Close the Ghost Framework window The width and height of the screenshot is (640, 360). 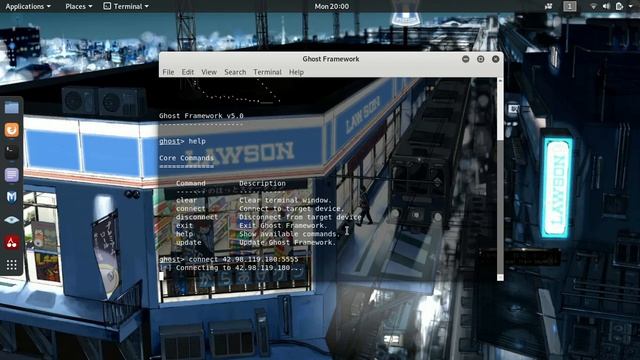pyautogui.click(x=496, y=59)
